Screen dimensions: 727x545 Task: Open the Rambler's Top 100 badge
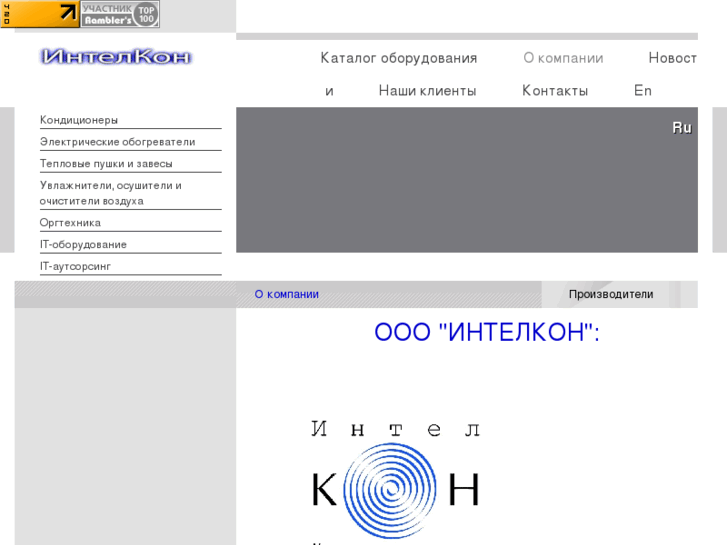point(121,14)
